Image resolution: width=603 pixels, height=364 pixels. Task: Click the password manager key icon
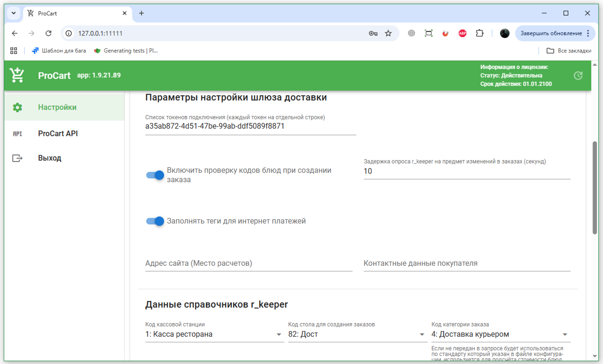(x=373, y=33)
